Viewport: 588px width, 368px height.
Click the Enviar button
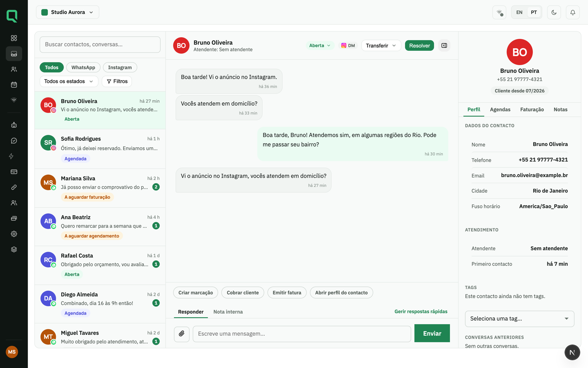click(x=432, y=333)
